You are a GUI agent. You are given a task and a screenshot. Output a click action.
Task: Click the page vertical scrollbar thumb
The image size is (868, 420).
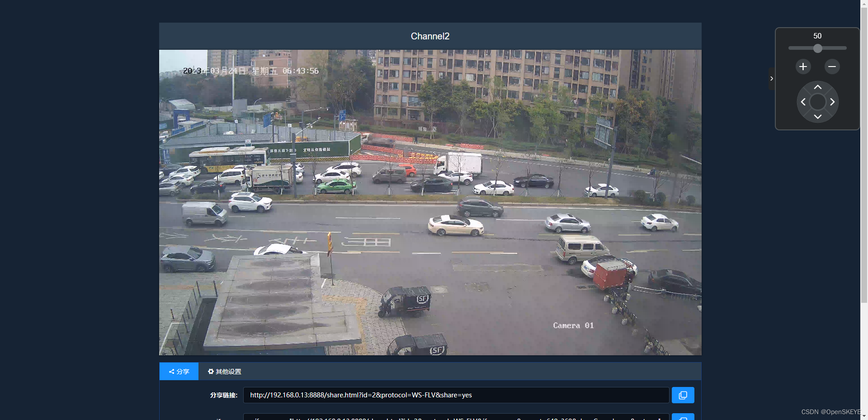click(x=864, y=155)
